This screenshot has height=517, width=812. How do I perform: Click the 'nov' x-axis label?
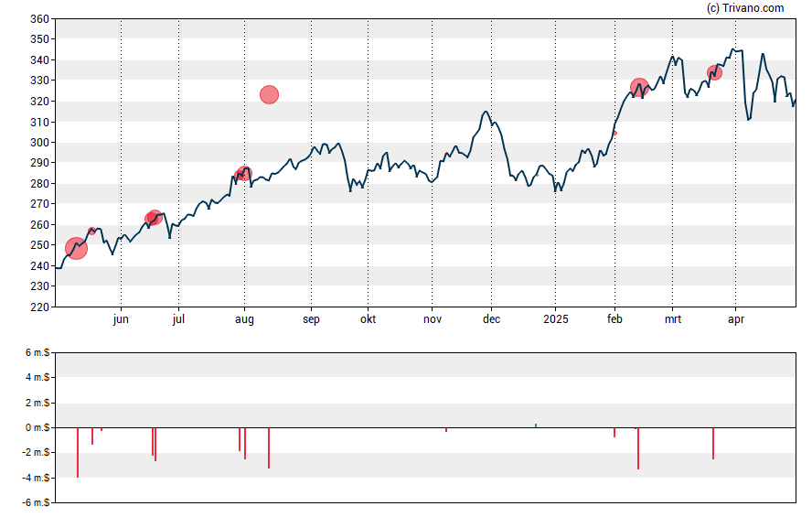(x=433, y=319)
